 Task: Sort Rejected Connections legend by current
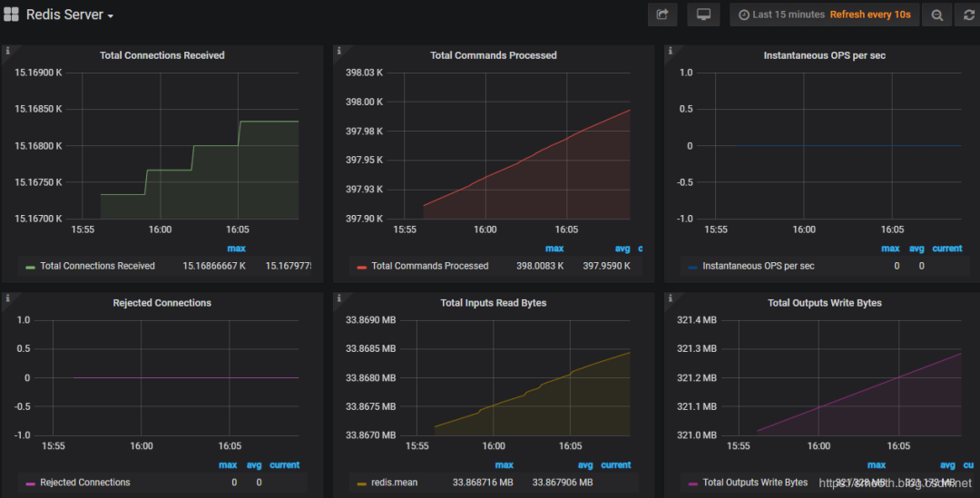284,464
